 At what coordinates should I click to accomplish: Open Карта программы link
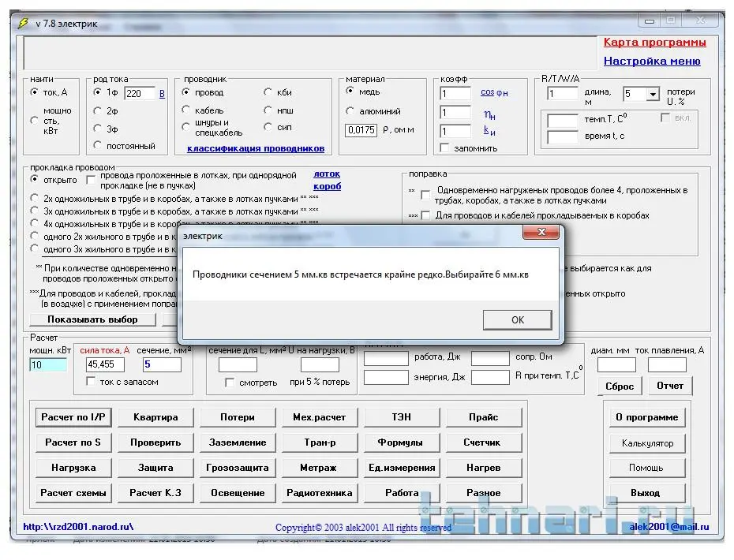(654, 42)
